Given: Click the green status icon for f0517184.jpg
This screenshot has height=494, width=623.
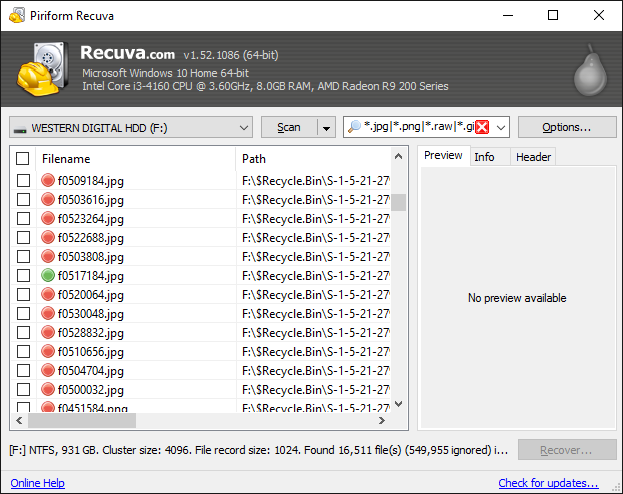Looking at the screenshot, I should coord(48,275).
